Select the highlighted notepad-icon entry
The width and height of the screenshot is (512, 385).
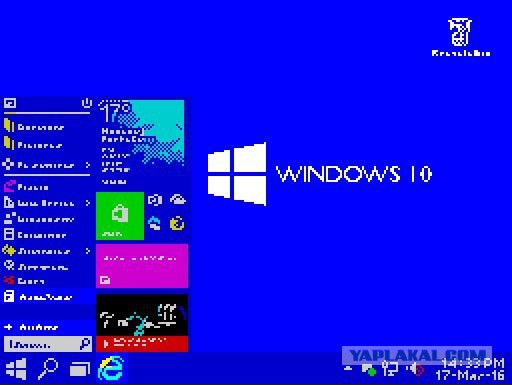47,297
